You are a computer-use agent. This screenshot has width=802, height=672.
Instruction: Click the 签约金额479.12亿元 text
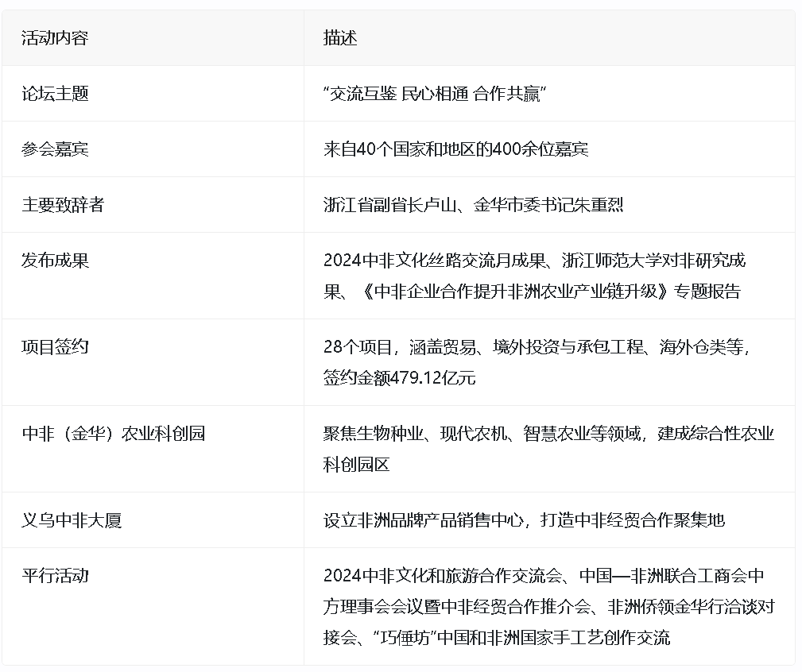point(399,378)
